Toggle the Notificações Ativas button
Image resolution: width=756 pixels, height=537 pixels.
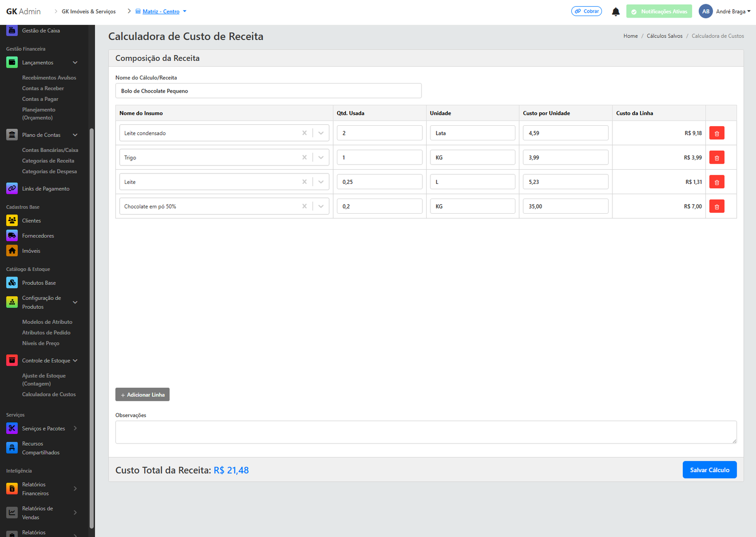coord(659,11)
